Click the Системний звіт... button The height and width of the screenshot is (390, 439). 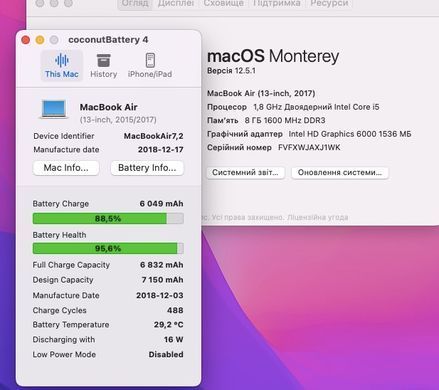[x=245, y=173]
